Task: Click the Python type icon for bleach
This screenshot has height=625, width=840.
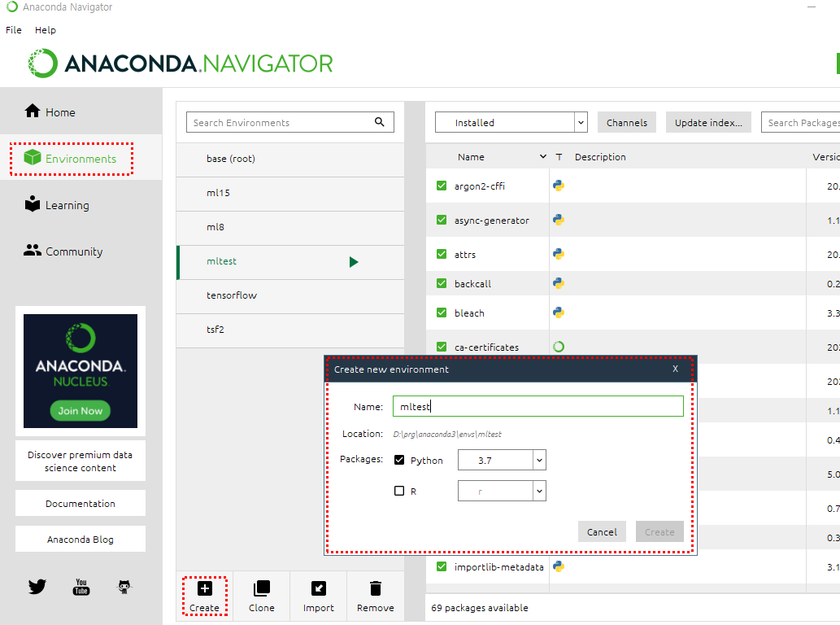Action: (x=559, y=312)
